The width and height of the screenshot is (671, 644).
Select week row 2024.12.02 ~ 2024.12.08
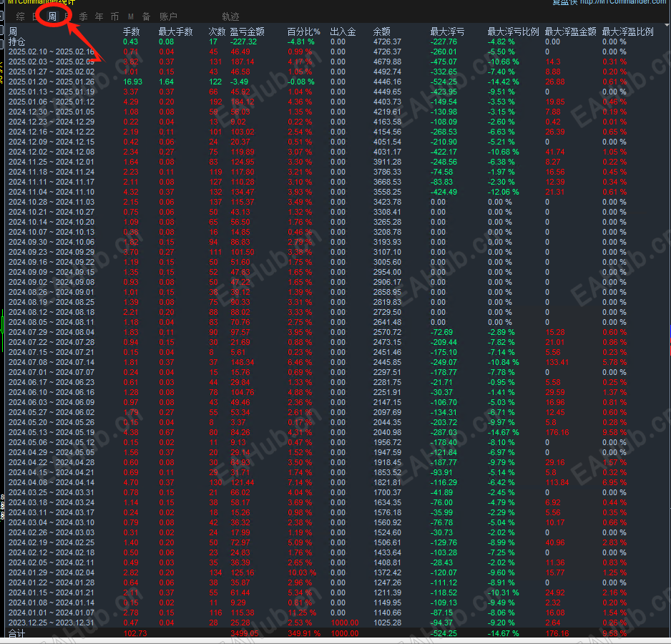tap(52, 152)
